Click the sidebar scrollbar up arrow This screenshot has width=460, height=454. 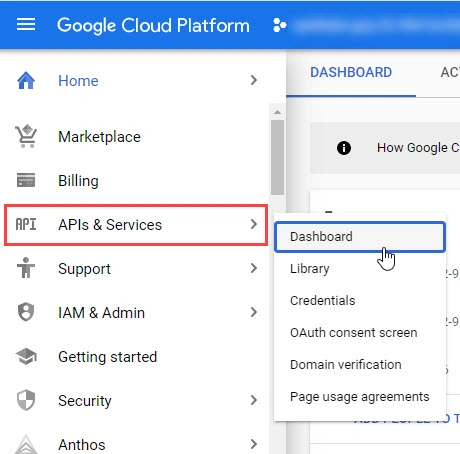[x=277, y=112]
